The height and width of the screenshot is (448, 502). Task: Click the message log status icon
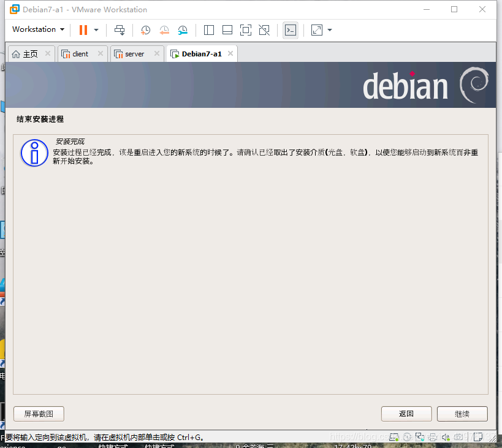pos(478,437)
